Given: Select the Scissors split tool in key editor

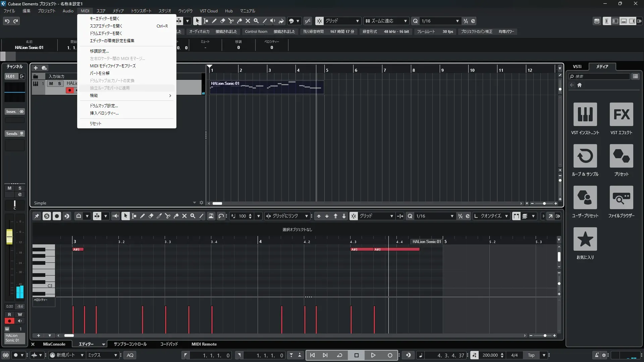Looking at the screenshot, I should 167,216.
